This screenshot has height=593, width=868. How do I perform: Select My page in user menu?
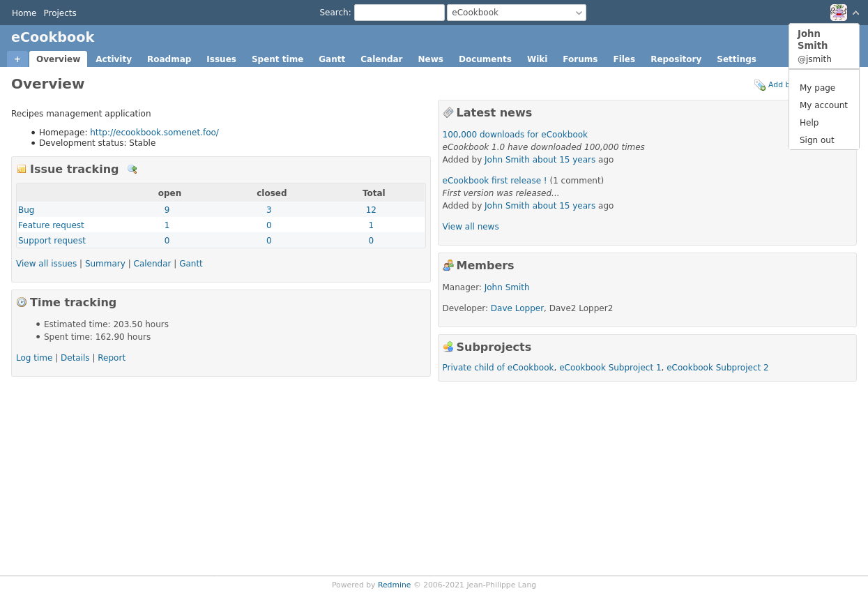824,88
